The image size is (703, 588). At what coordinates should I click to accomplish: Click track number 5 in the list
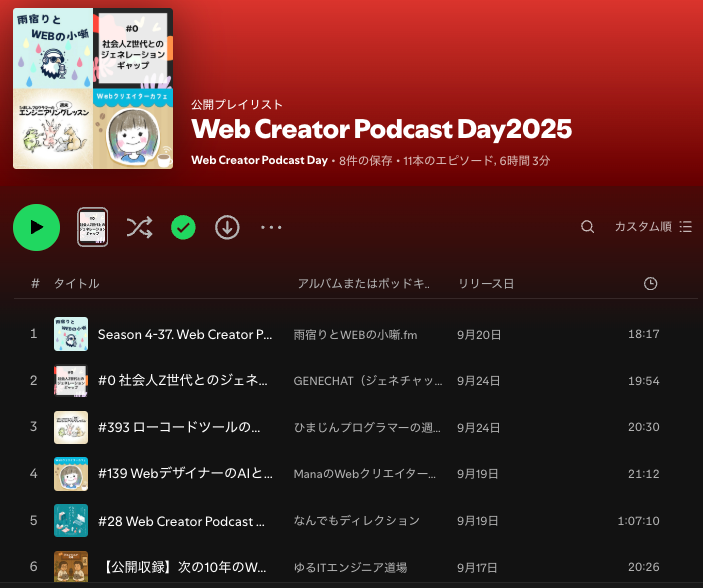(34, 520)
